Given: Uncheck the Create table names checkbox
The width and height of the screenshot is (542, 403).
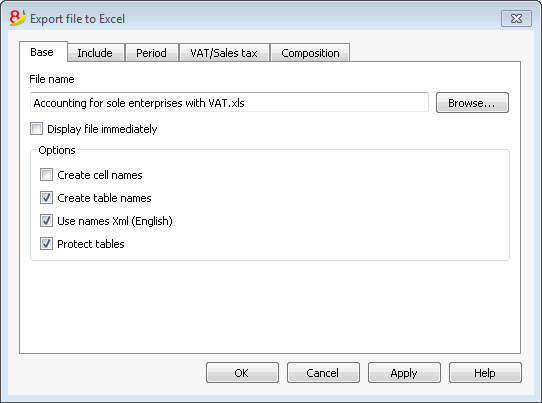Looking at the screenshot, I should [x=46, y=198].
